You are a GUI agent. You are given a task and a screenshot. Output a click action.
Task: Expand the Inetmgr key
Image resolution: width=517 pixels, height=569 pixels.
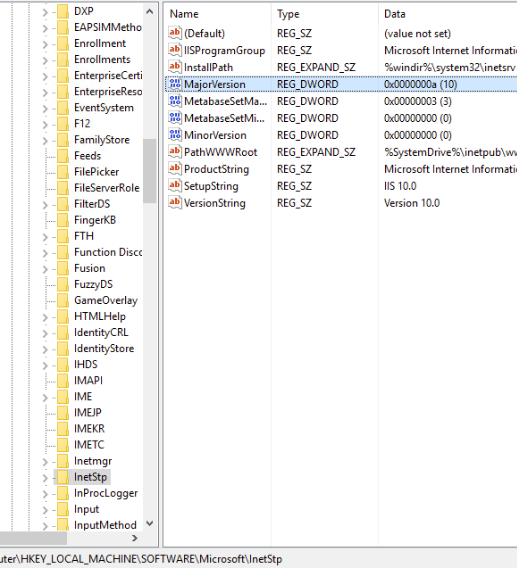point(45,462)
